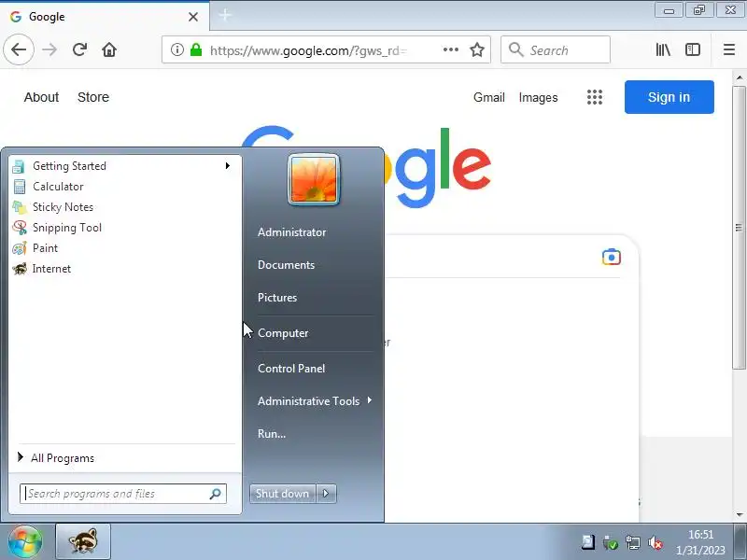Open the Administrator user folder
Viewport: 747px width, 560px height.
tap(291, 232)
